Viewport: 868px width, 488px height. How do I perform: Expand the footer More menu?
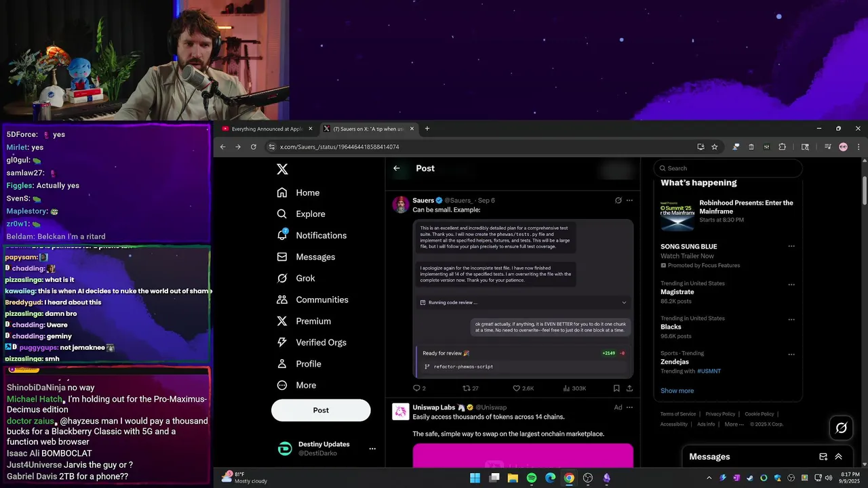(734, 424)
